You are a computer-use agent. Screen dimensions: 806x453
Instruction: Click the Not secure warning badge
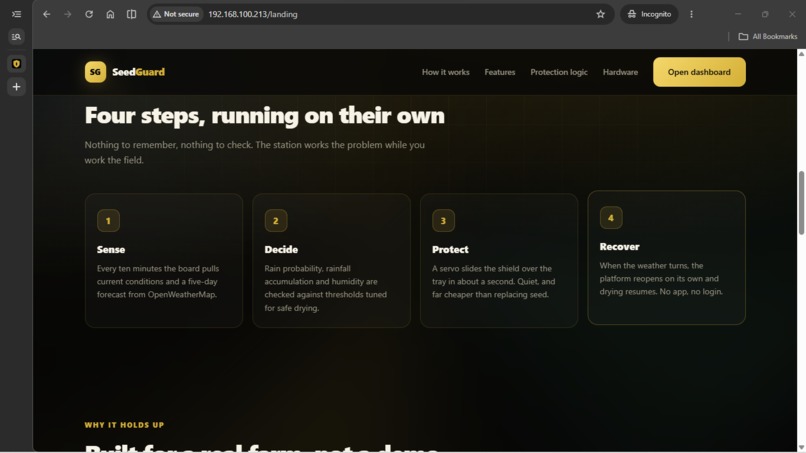176,14
